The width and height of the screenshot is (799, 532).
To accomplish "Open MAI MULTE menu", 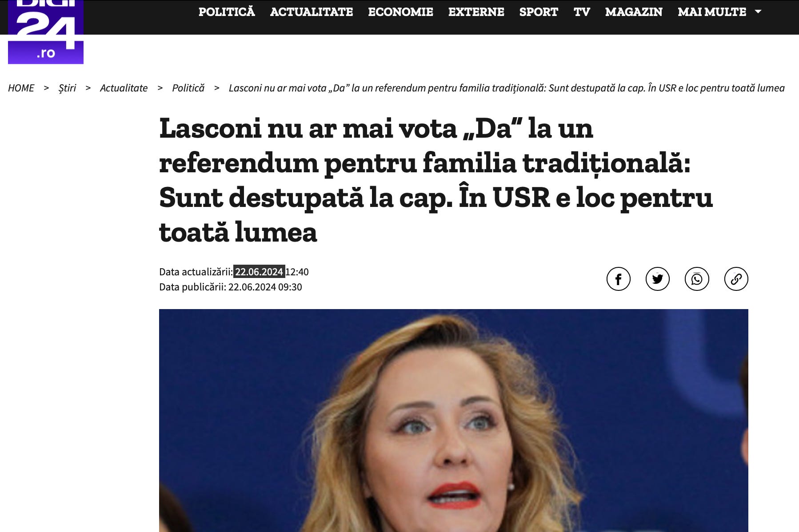I will (712, 12).
